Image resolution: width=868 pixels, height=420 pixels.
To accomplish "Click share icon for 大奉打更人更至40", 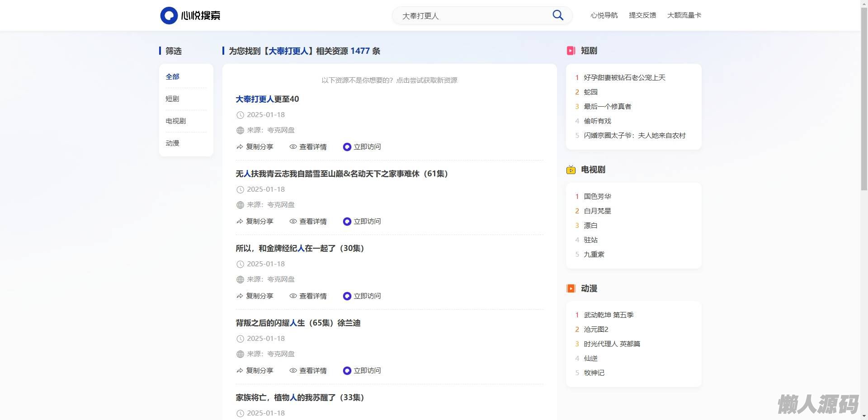I will coord(240,147).
